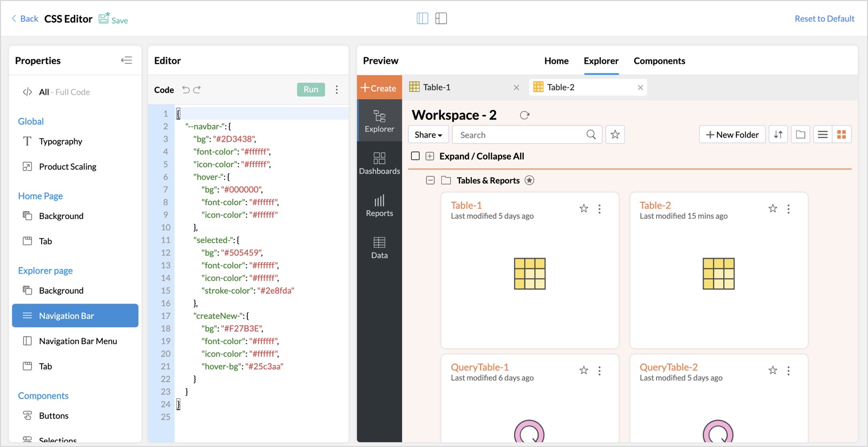Open Reports in the preview navigation bar
Image resolution: width=868 pixels, height=447 pixels.
pyautogui.click(x=379, y=206)
